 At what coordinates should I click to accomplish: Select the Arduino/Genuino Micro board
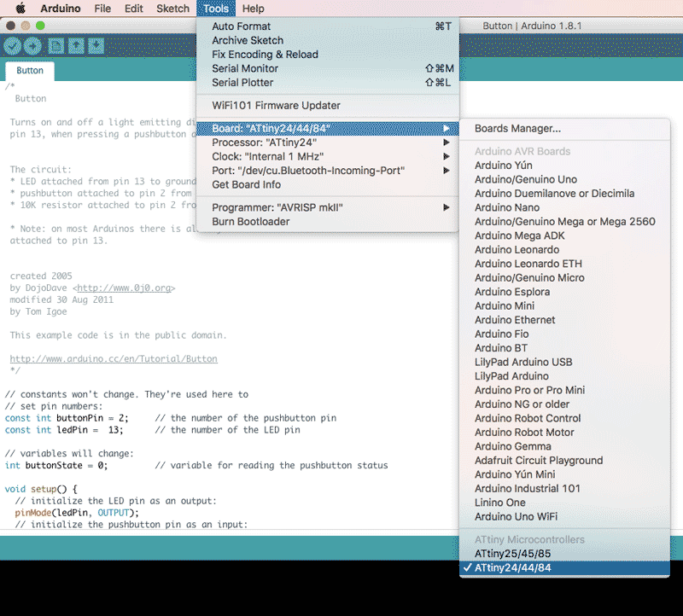(564, 278)
